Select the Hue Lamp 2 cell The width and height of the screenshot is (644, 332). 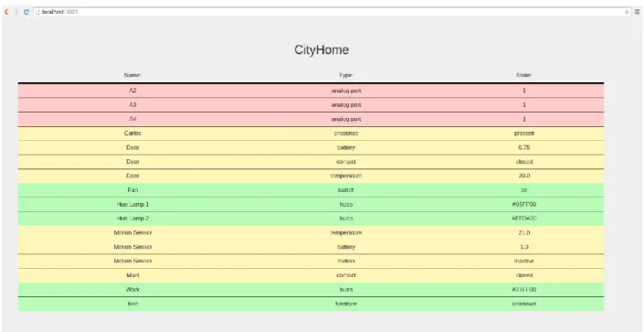pos(132,219)
